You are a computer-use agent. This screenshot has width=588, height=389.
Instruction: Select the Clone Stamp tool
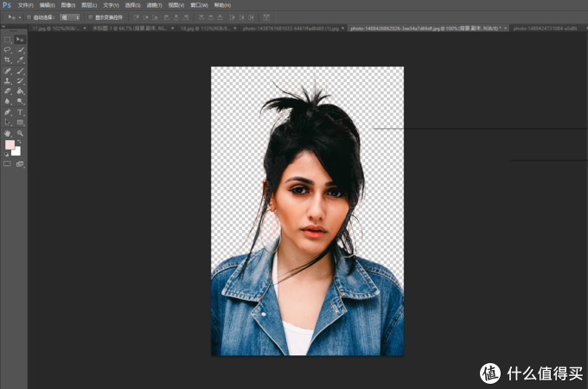pyautogui.click(x=8, y=80)
